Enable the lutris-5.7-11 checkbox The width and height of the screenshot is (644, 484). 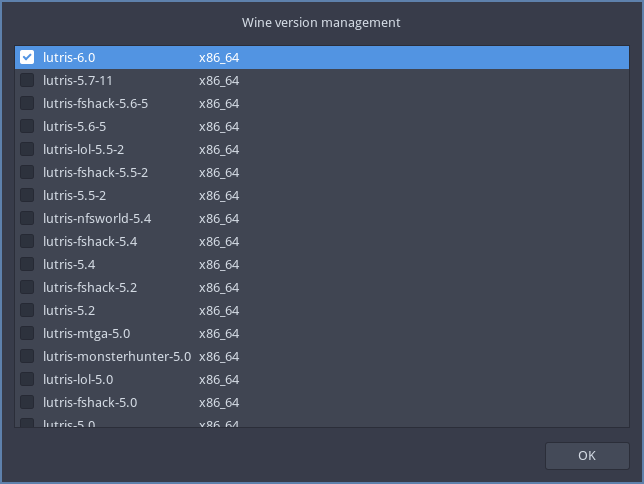click(27, 80)
